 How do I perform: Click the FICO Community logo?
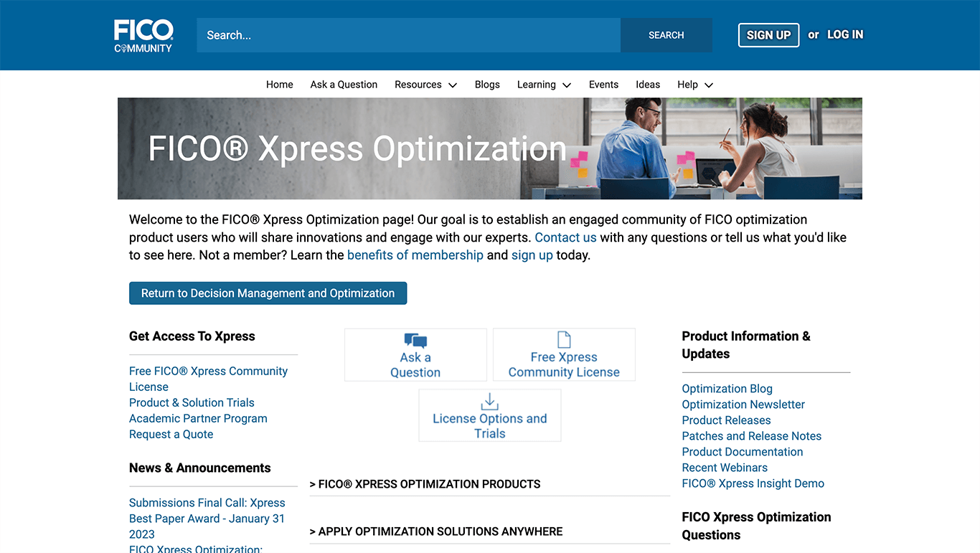(143, 36)
